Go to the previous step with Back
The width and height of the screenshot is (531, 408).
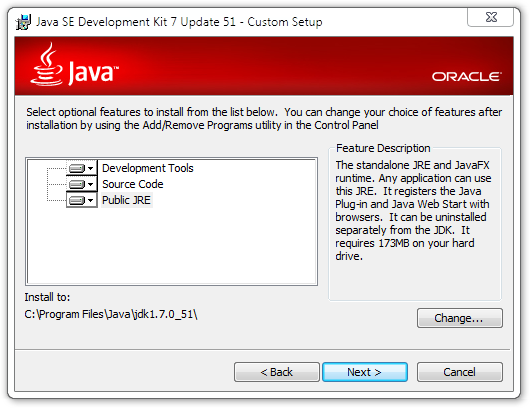tap(277, 372)
